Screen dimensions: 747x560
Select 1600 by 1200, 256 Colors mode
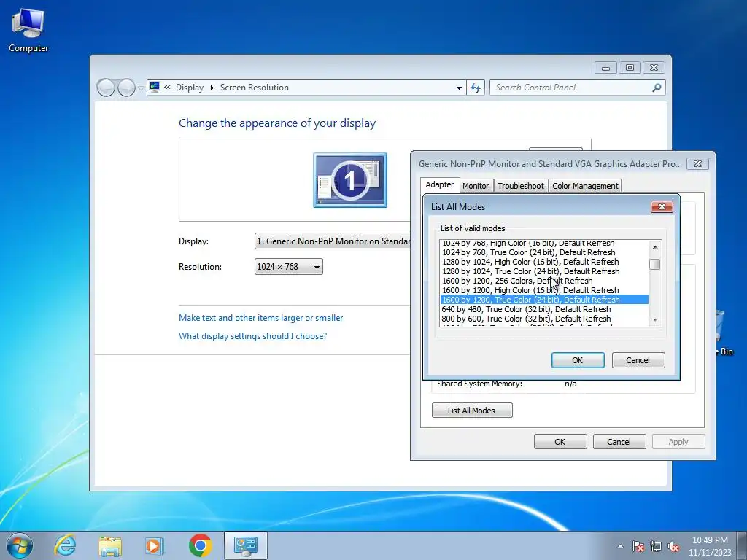[544, 281]
